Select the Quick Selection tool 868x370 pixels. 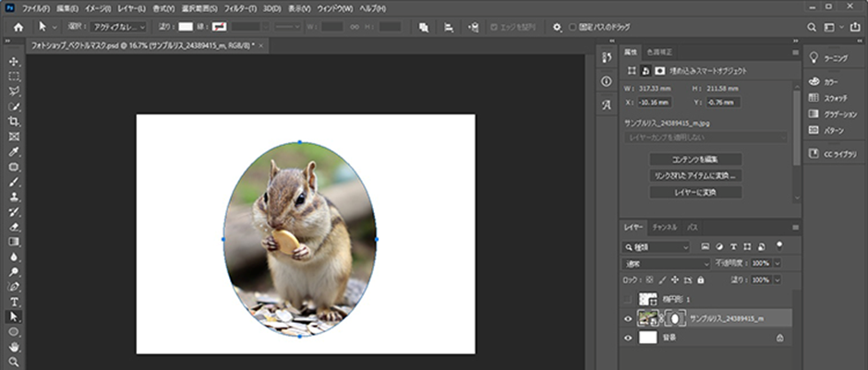click(x=14, y=106)
